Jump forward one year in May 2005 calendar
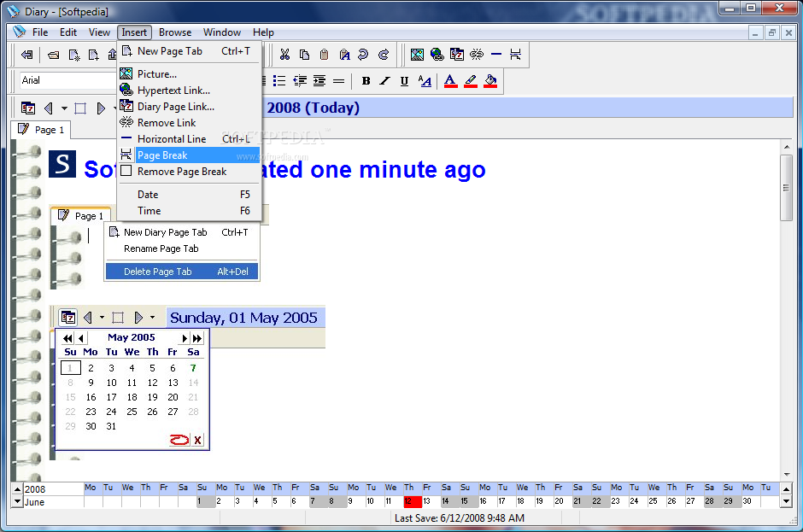Image resolution: width=803 pixels, height=532 pixels. pyautogui.click(x=197, y=338)
